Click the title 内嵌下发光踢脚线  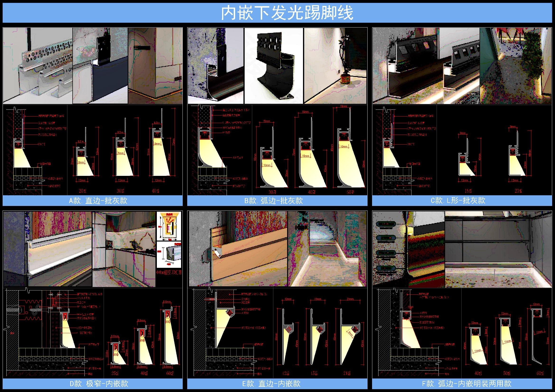click(287, 13)
